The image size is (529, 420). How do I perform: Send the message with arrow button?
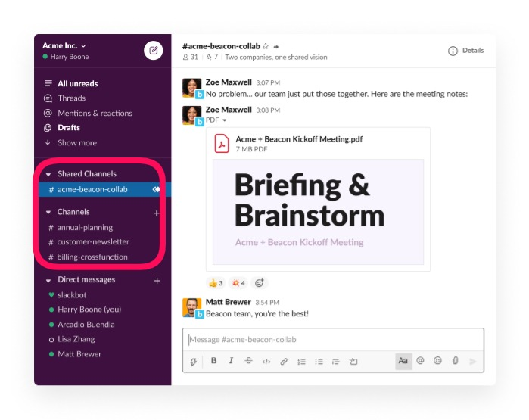click(x=473, y=362)
